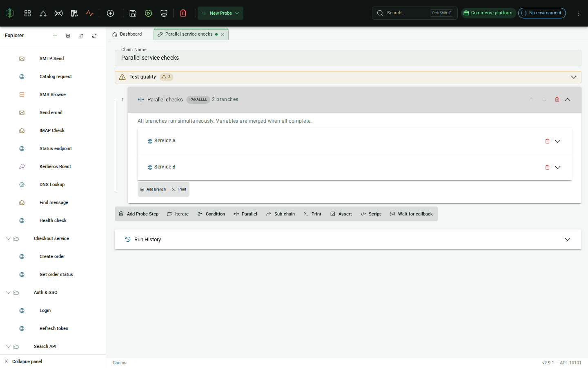Add a Wait for callback step
The image size is (588, 368).
tap(411, 214)
